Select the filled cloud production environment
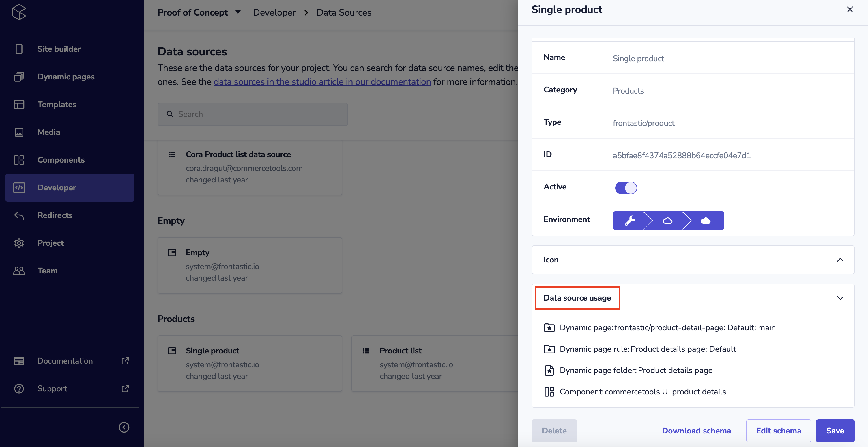This screenshot has height=447, width=868. [x=706, y=221]
